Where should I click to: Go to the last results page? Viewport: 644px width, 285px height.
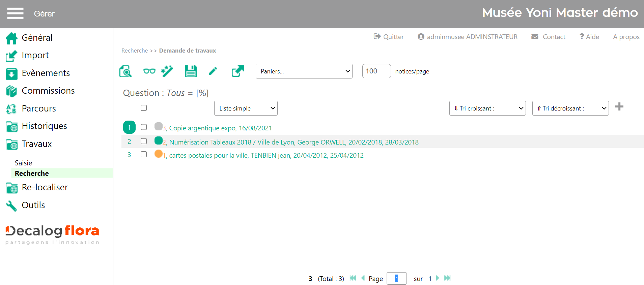point(447,278)
